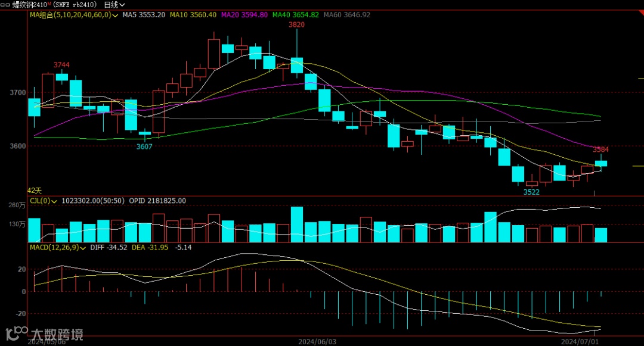Screen dimensions: 644x346
Task: Select the MA60 3646.92 legend value
Action: coord(347,15)
